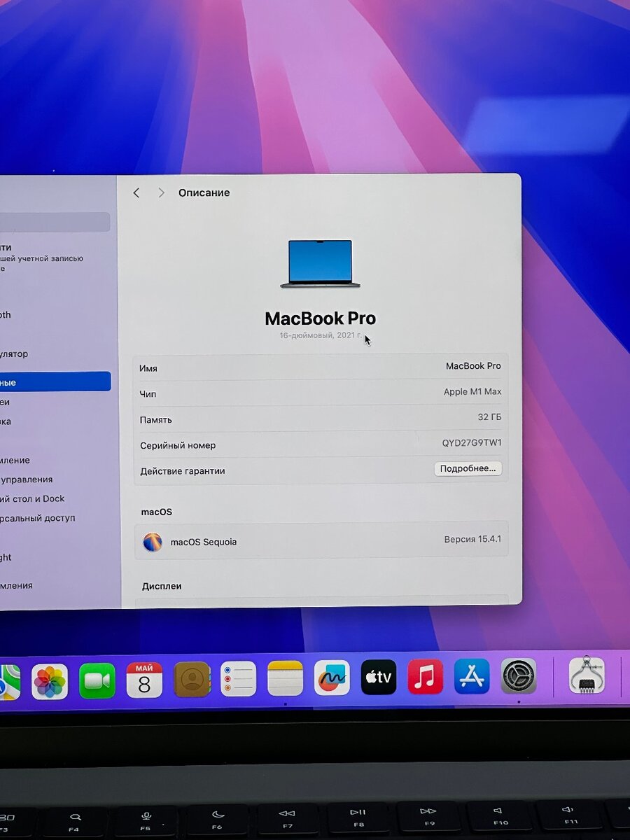Image resolution: width=630 pixels, height=840 pixels.
Task: Open the Freeform app
Action: coord(331,678)
